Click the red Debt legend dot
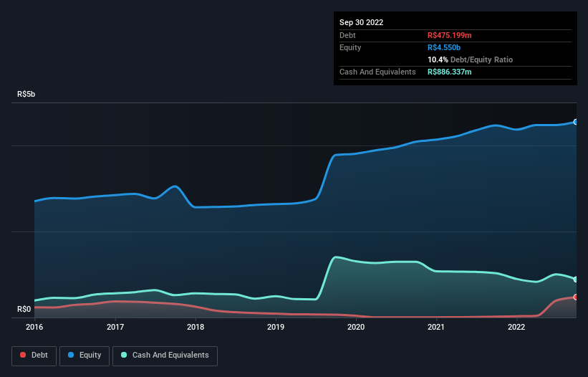 coord(23,355)
